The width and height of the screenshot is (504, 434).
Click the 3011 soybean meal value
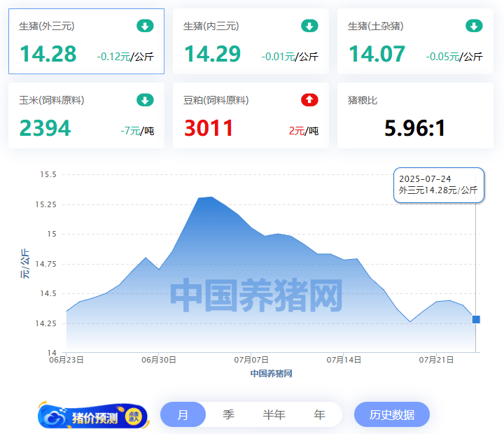tap(209, 128)
